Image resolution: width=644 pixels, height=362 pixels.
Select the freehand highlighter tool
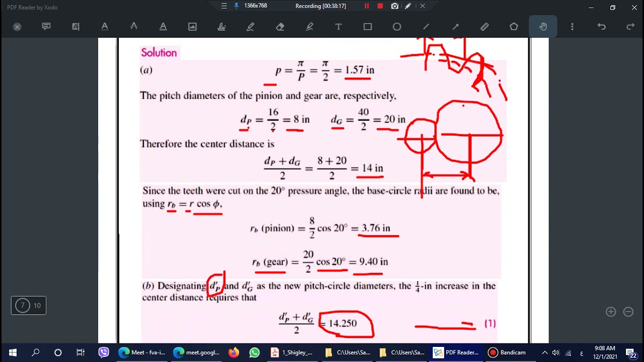coord(309,27)
